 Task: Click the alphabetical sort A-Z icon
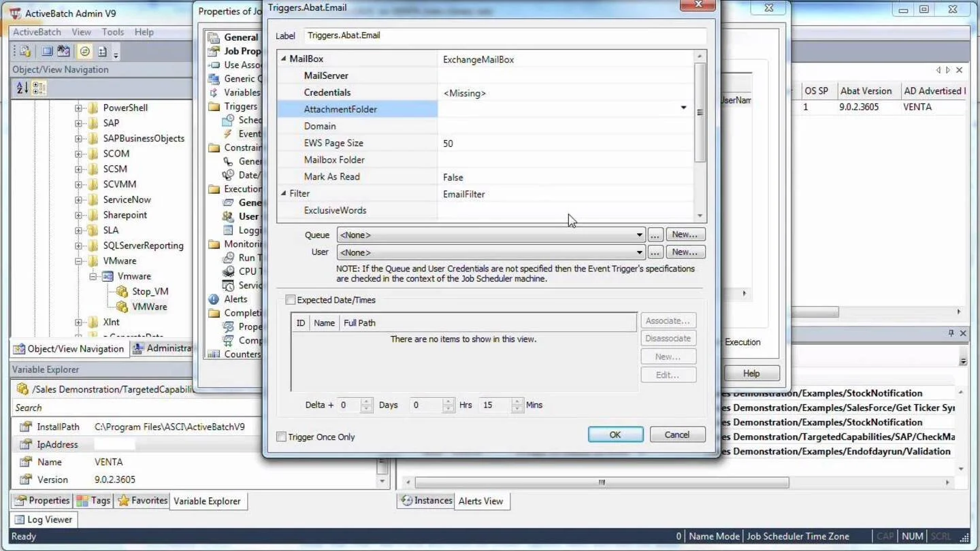pyautogui.click(x=22, y=88)
